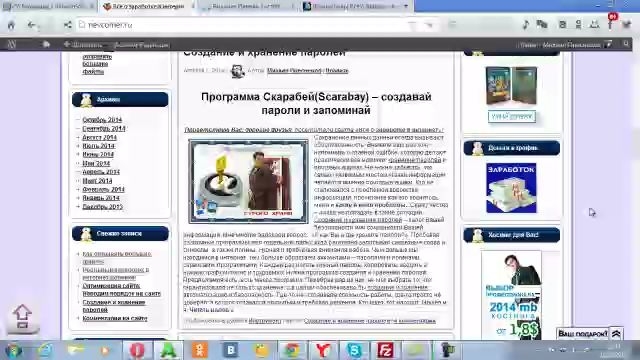
Task: Open FileZilla from the taskbar
Action: click(385, 350)
